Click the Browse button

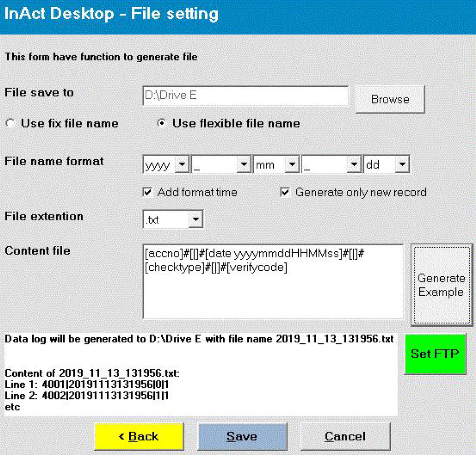point(390,99)
